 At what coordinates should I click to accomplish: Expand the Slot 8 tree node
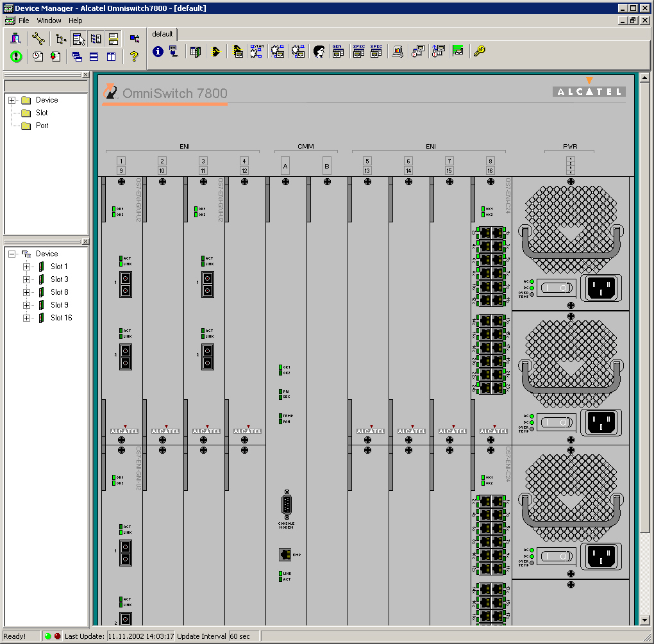26,293
